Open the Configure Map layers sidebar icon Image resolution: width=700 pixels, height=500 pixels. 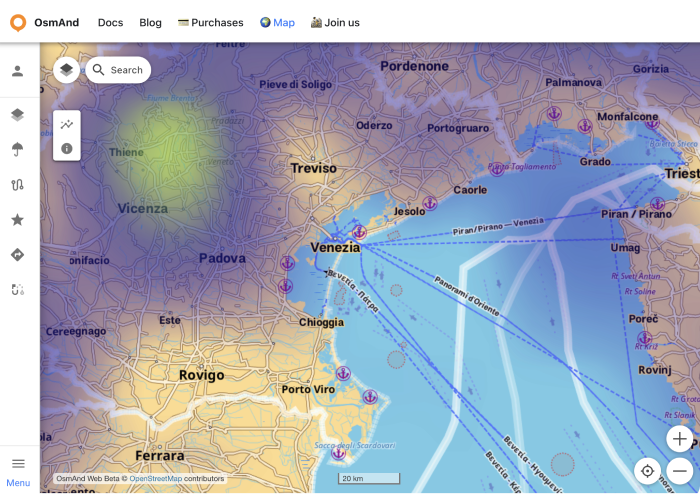click(x=17, y=115)
